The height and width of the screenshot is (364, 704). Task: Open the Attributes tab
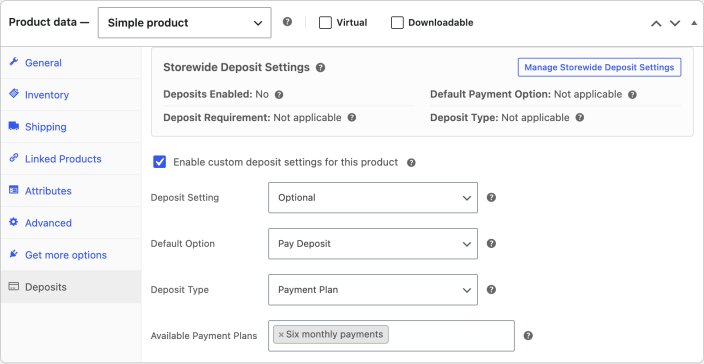click(71, 191)
